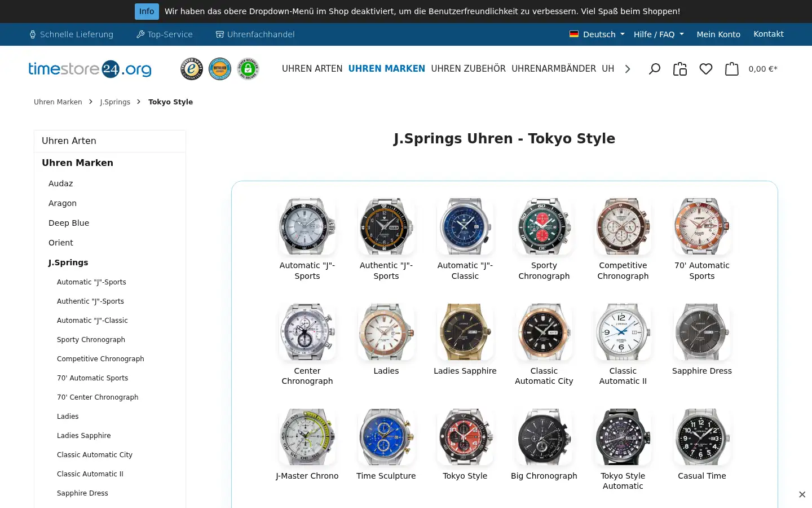Open Competitive Chronograph link in sidebar

(100, 359)
